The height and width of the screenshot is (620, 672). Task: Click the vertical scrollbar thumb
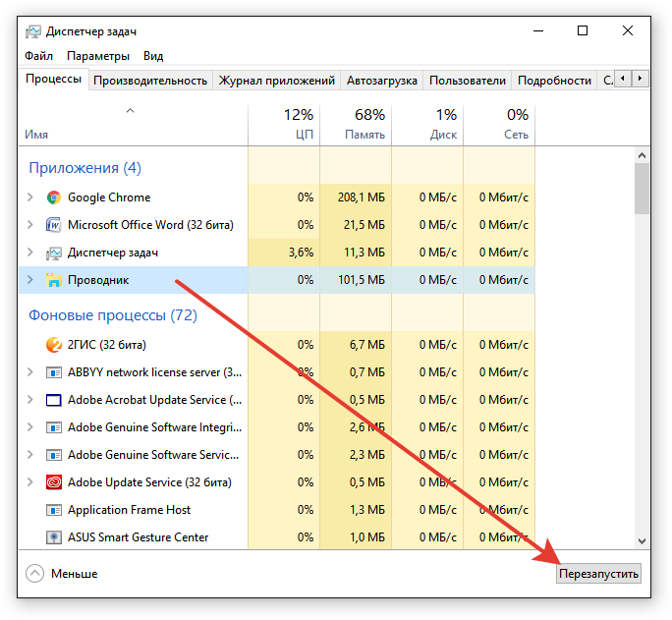[642, 189]
